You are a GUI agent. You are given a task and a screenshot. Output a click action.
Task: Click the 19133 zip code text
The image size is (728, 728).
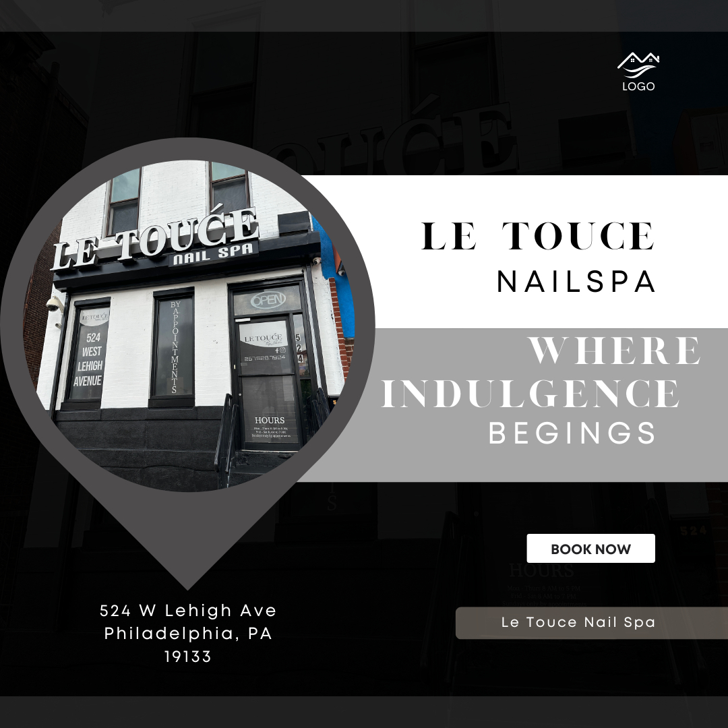(x=188, y=657)
